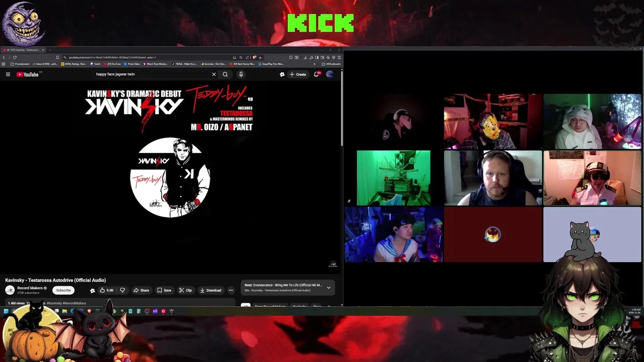Screen dimensions: 644x362
Task: Open a new browser tab with plus
Action: pyautogui.click(x=50, y=50)
